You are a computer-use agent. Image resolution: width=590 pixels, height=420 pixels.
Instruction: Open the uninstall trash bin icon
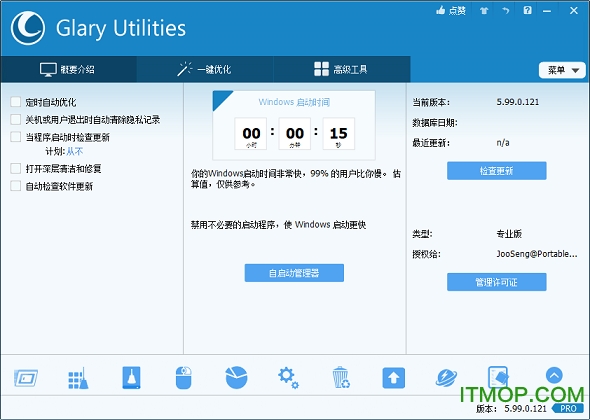coord(341,377)
